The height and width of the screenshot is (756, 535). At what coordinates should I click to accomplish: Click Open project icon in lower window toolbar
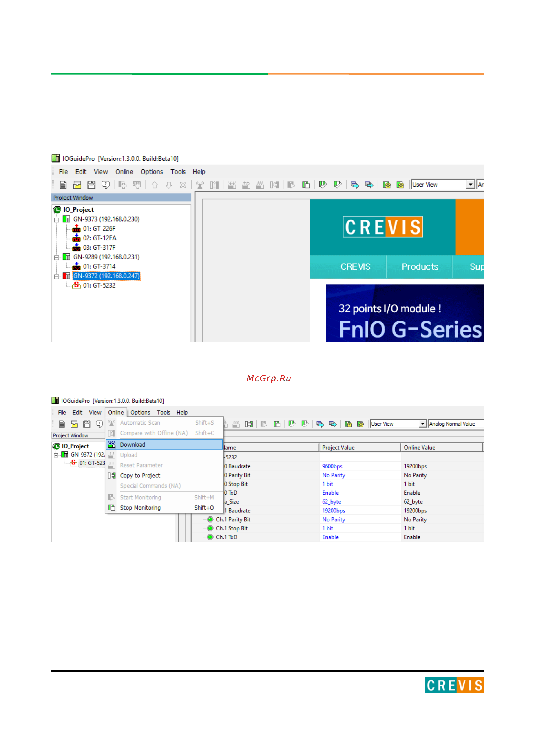(x=74, y=424)
